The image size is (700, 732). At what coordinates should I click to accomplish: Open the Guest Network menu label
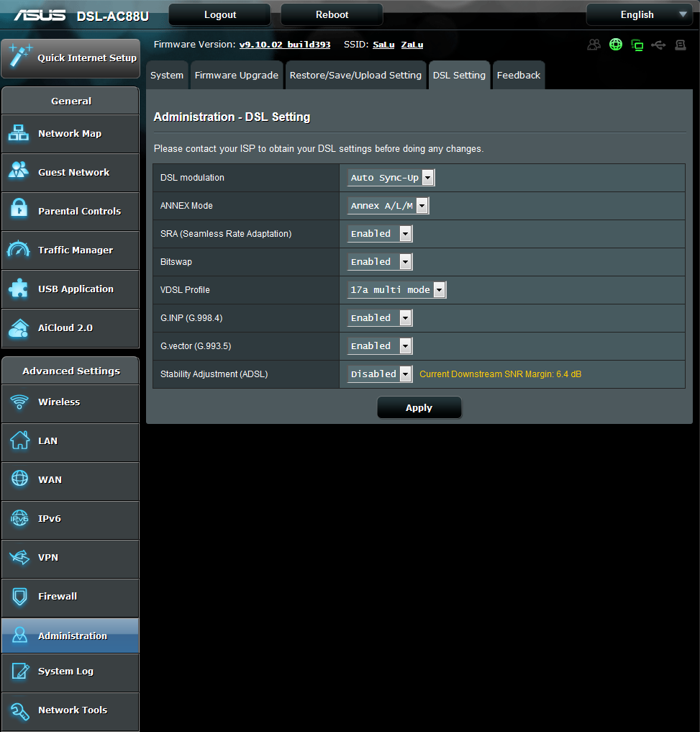(x=73, y=172)
